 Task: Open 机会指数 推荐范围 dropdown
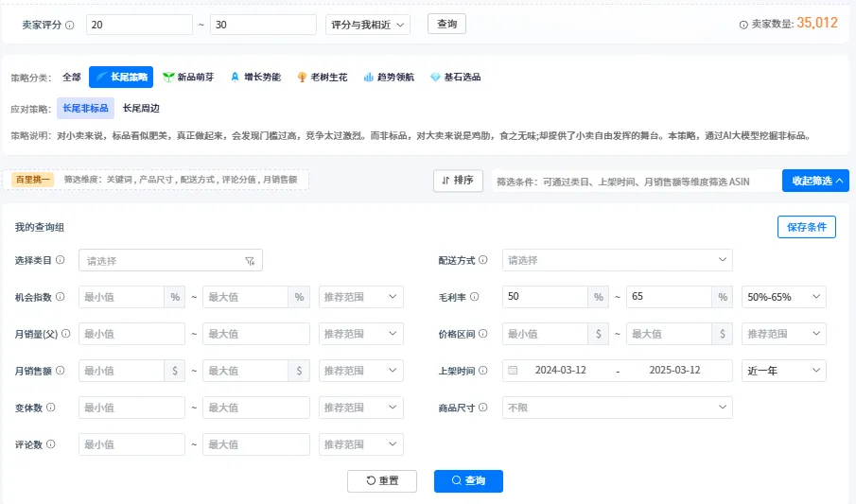361,297
